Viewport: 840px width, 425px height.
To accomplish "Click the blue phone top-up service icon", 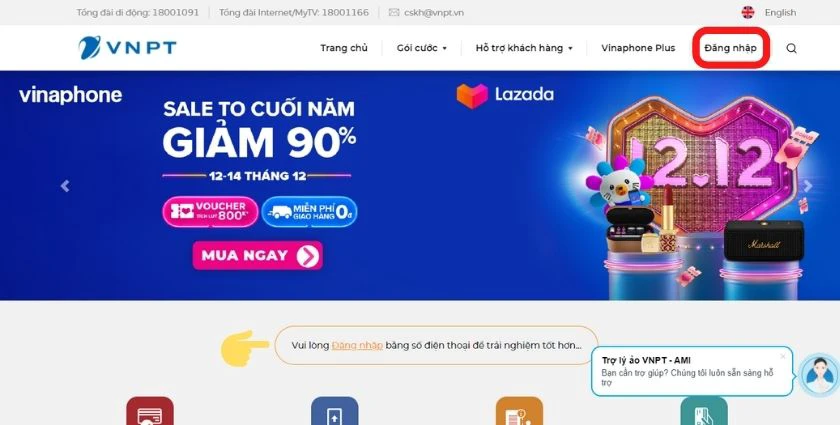I will tap(334, 411).
